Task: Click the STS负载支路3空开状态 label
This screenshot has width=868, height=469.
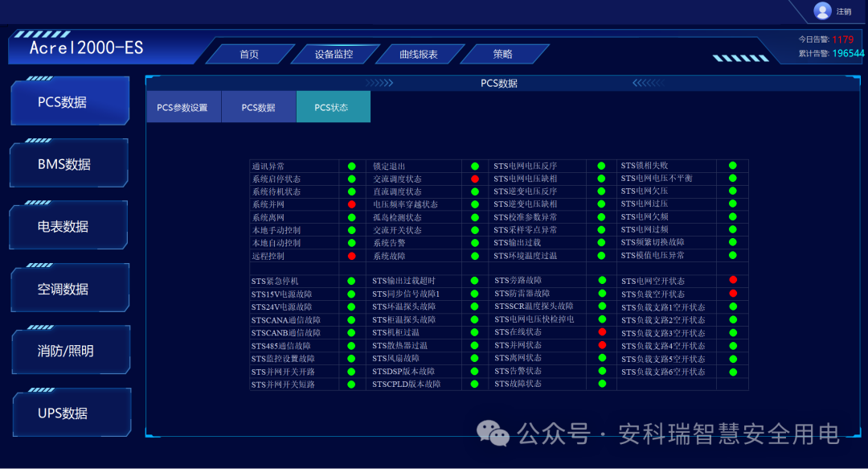Action: tap(663, 333)
